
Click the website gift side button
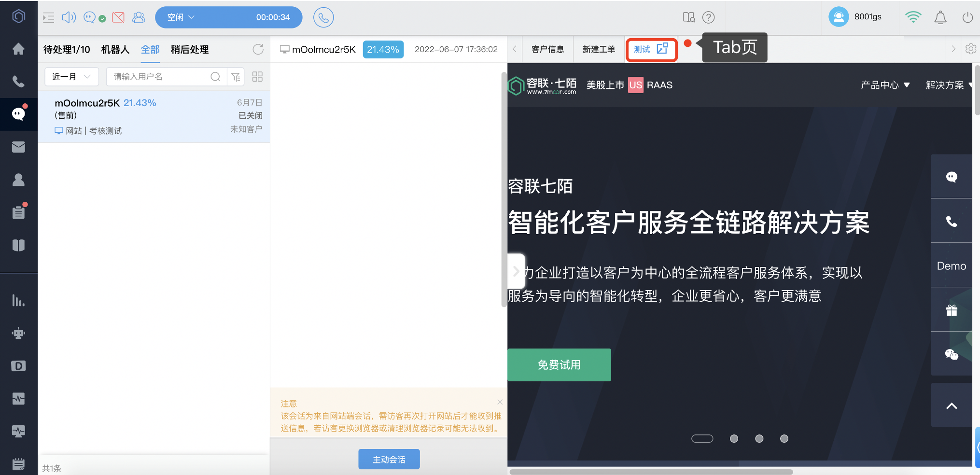point(952,310)
